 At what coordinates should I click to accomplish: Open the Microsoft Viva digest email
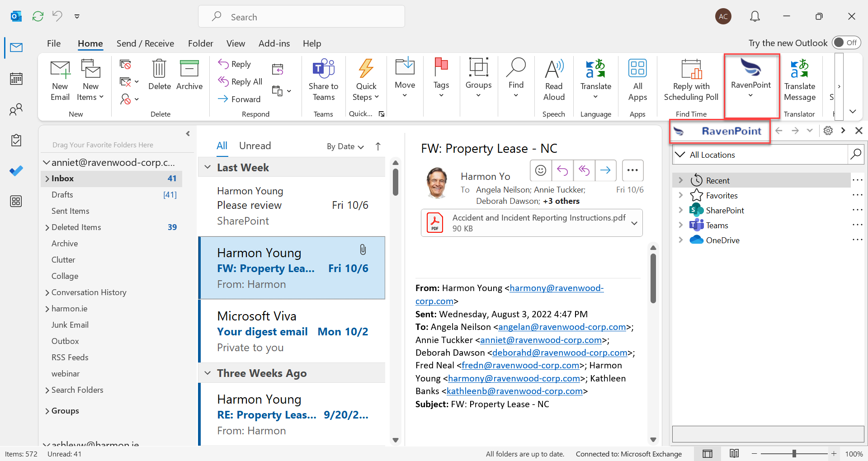point(292,331)
